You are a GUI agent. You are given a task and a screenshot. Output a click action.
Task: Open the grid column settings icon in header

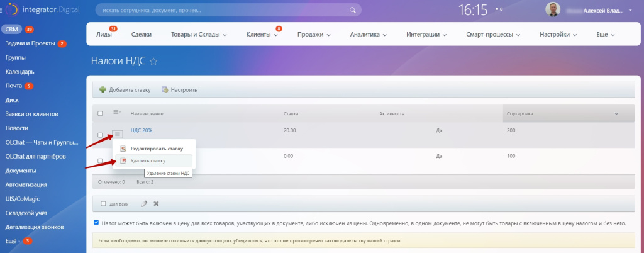coord(116,113)
